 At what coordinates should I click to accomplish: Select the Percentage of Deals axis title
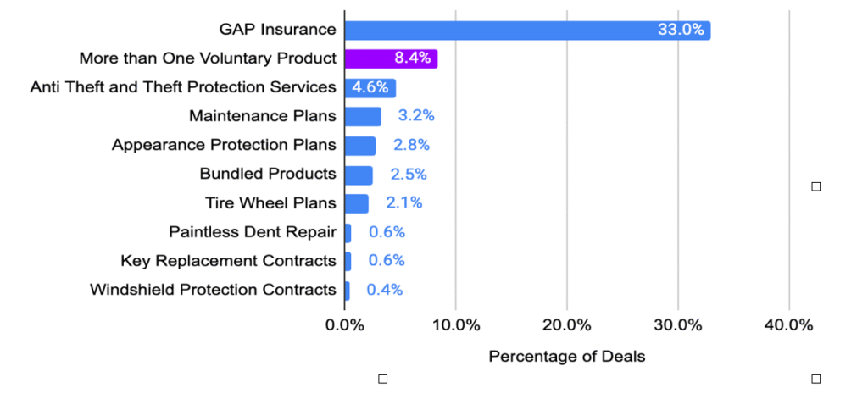coord(566,357)
